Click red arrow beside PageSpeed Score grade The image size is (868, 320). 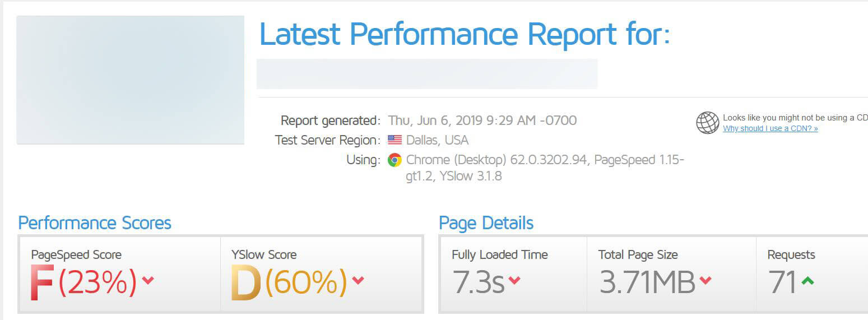coord(148,281)
